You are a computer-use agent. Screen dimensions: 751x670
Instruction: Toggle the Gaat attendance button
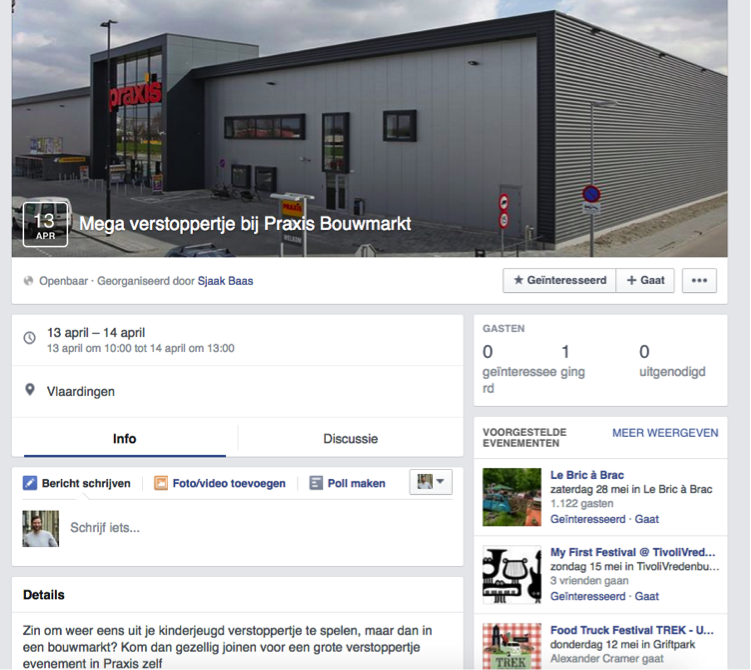point(645,280)
